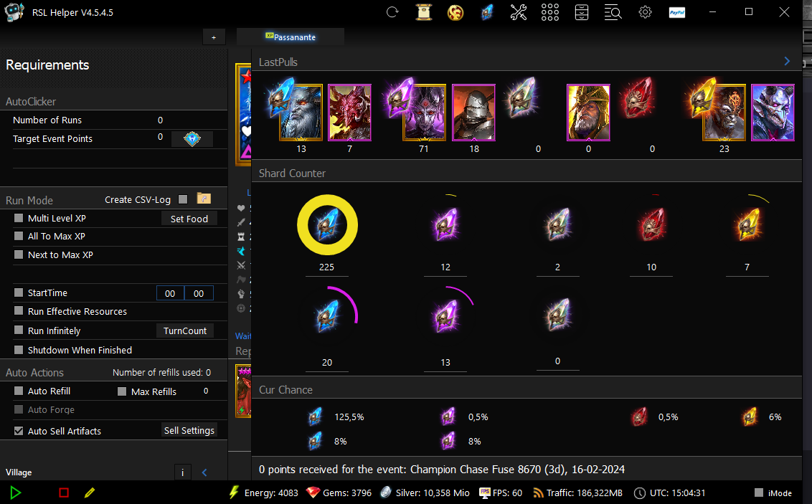Click the silver coin icon in status bar
This screenshot has width=812, height=504.
point(386,493)
